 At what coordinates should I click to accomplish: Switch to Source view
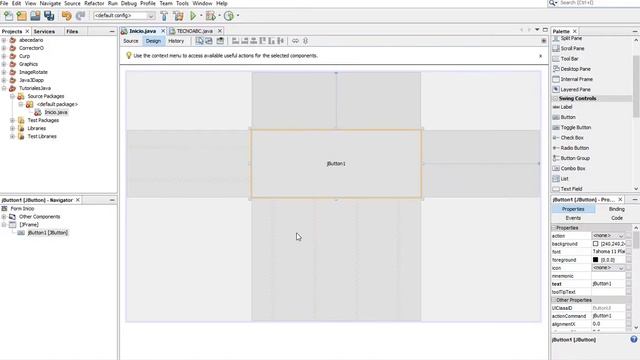click(131, 41)
